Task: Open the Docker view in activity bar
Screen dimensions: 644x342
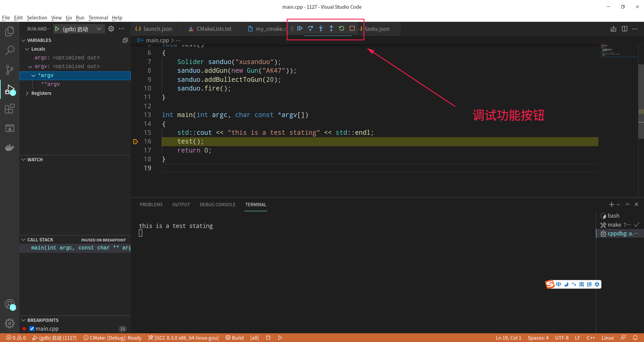Action: tap(10, 148)
